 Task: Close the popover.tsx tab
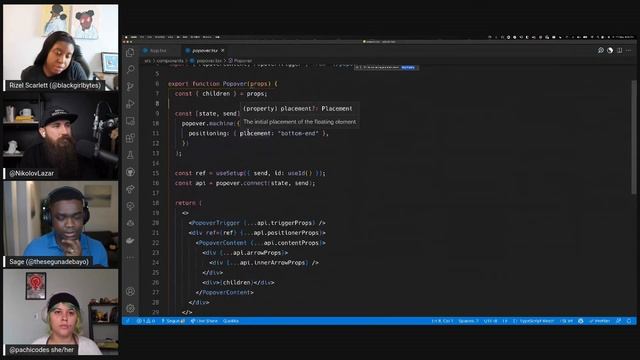coord(222,51)
